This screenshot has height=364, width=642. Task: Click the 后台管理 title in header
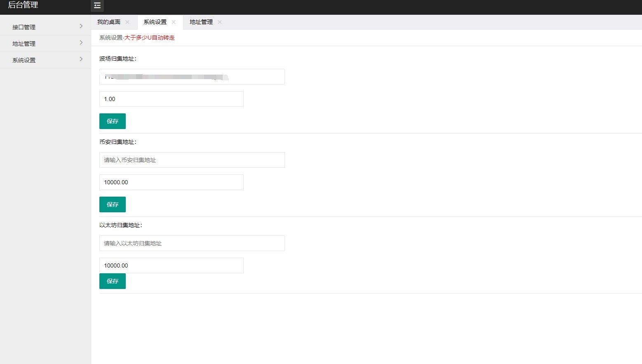pyautogui.click(x=23, y=5)
